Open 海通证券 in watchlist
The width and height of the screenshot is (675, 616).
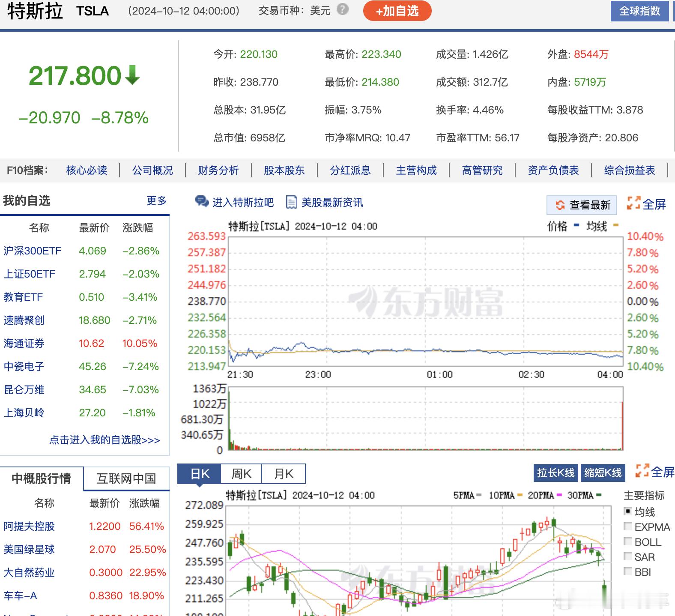[x=24, y=343]
